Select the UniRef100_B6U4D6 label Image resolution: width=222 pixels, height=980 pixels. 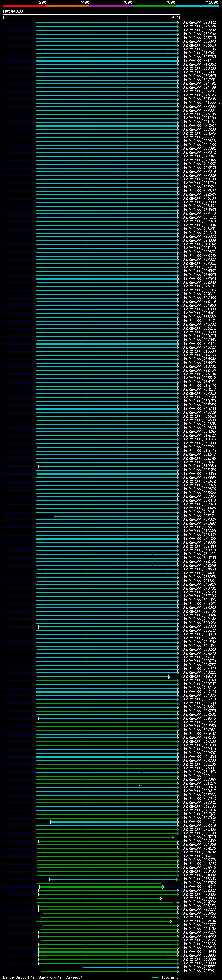click(x=199, y=872)
